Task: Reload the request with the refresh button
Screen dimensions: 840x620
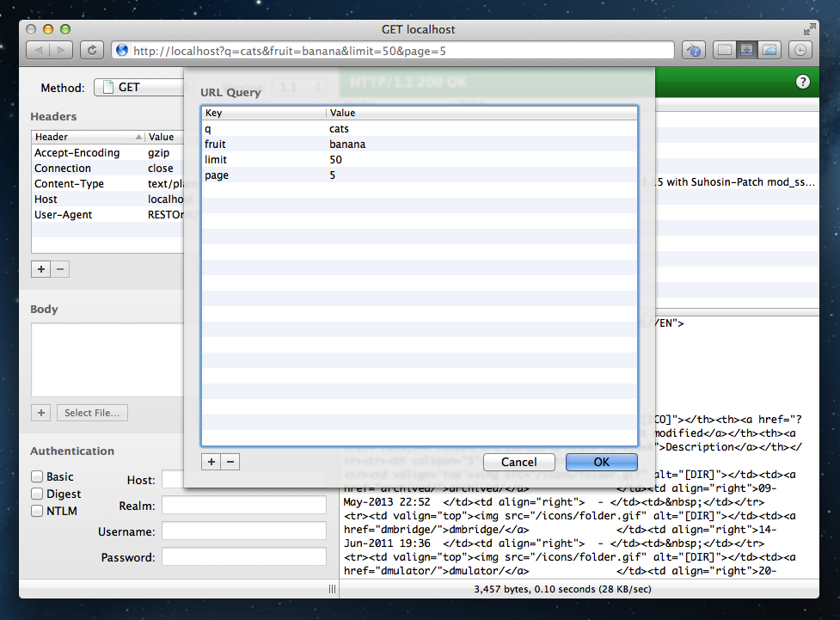Action: 92,51
